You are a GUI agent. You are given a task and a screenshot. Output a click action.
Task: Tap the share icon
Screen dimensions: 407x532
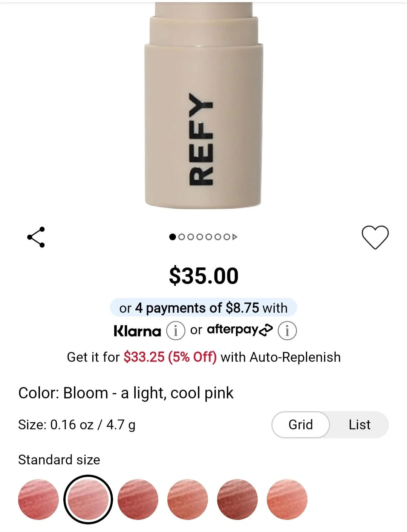click(x=36, y=237)
